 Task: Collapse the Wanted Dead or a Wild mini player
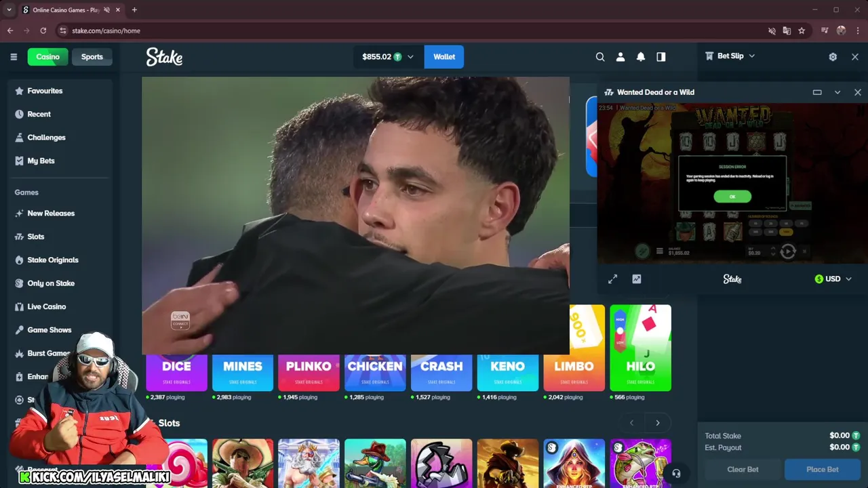(837, 92)
